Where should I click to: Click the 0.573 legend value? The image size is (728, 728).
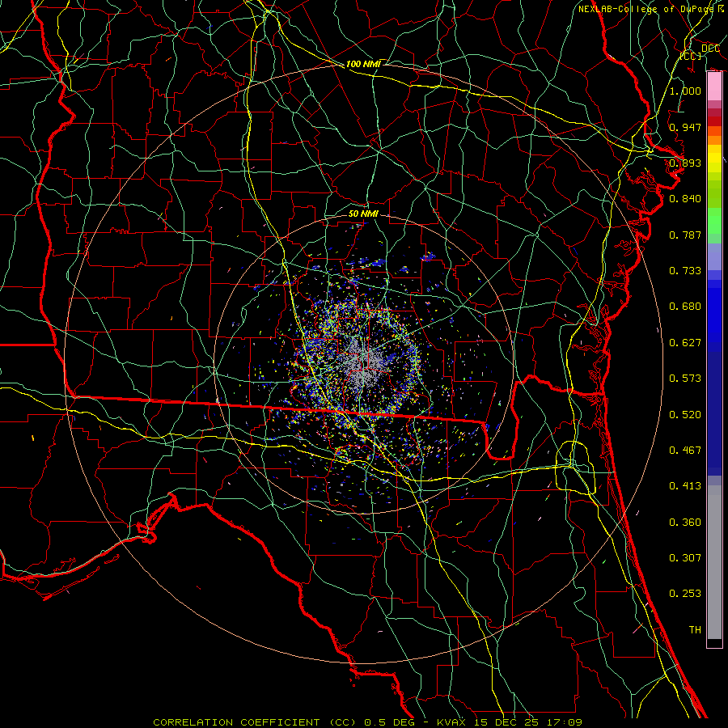pyautogui.click(x=685, y=379)
